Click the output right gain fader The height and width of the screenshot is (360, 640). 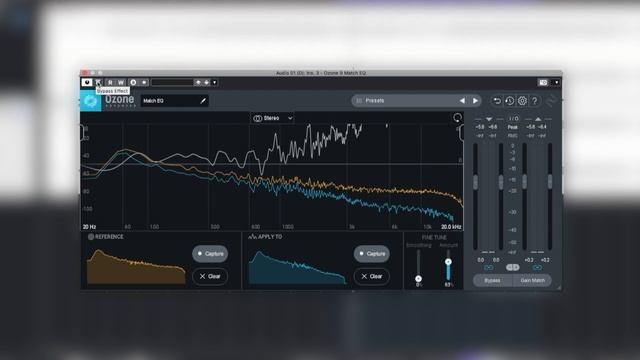pos(550,182)
